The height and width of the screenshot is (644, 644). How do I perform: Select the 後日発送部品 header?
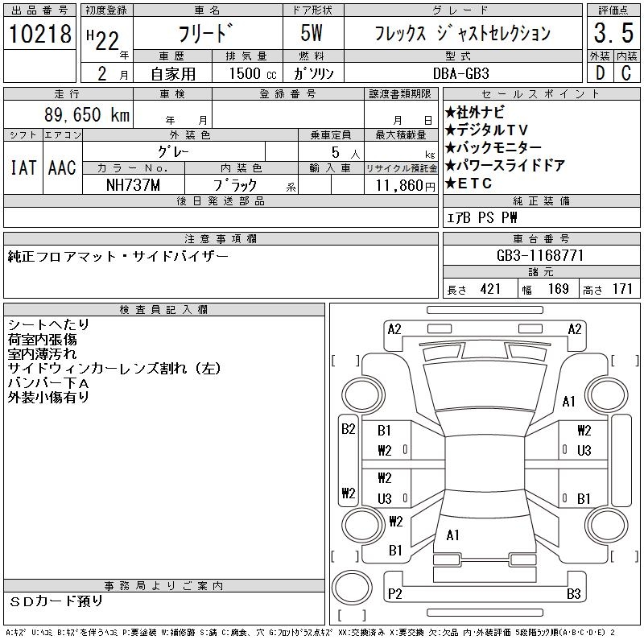pyautogui.click(x=221, y=201)
